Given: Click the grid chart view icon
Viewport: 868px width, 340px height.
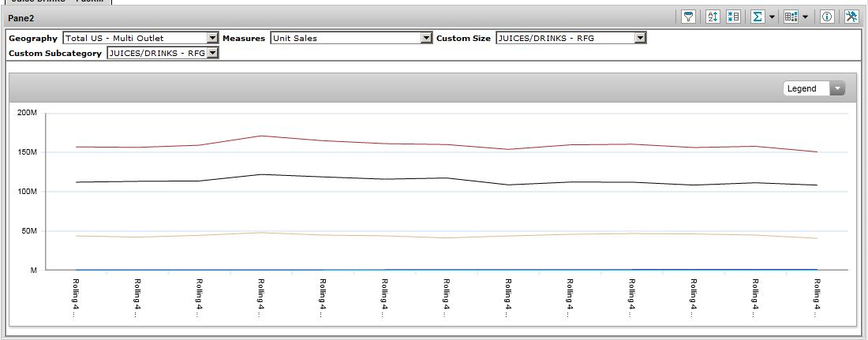Looking at the screenshot, I should [x=791, y=17].
